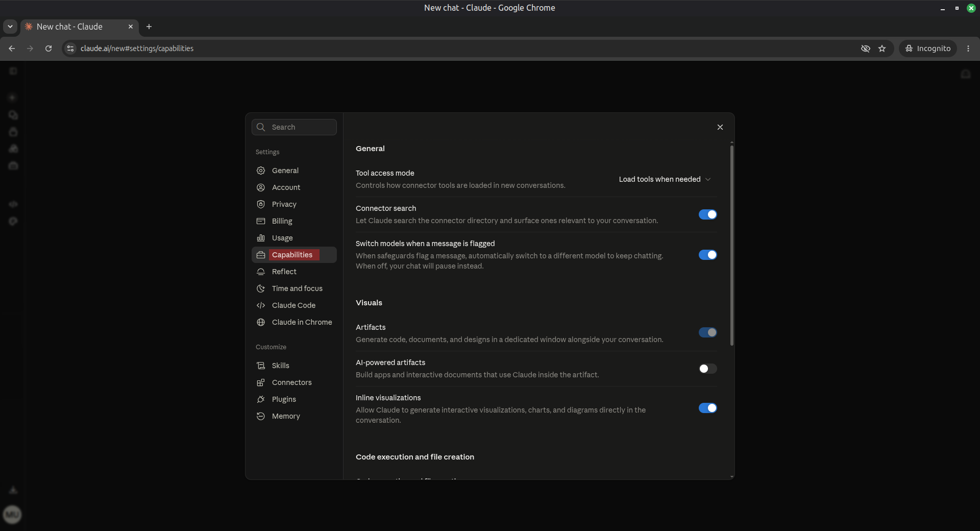Viewport: 980px width, 531px height.
Task: Open Connectors customization page
Action: pyautogui.click(x=294, y=382)
